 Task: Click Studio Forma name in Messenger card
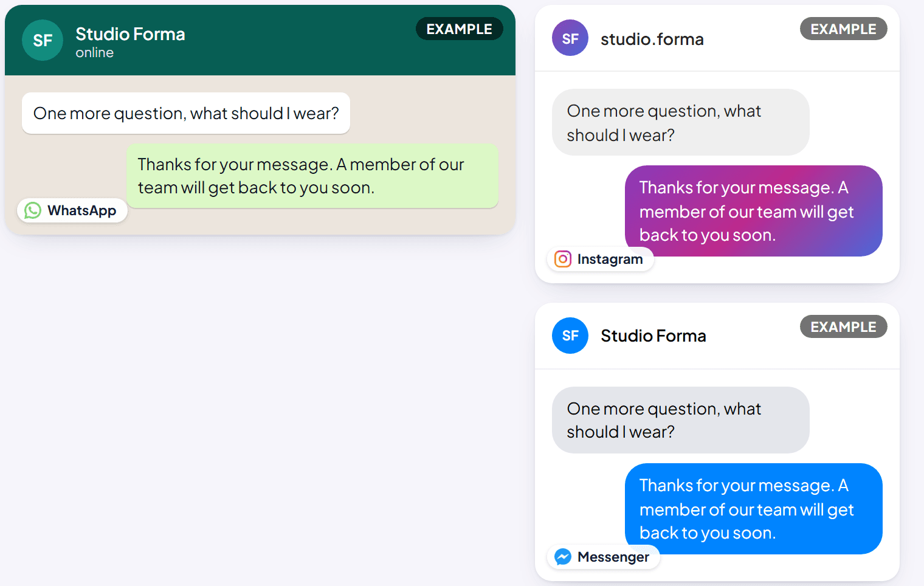tap(653, 336)
